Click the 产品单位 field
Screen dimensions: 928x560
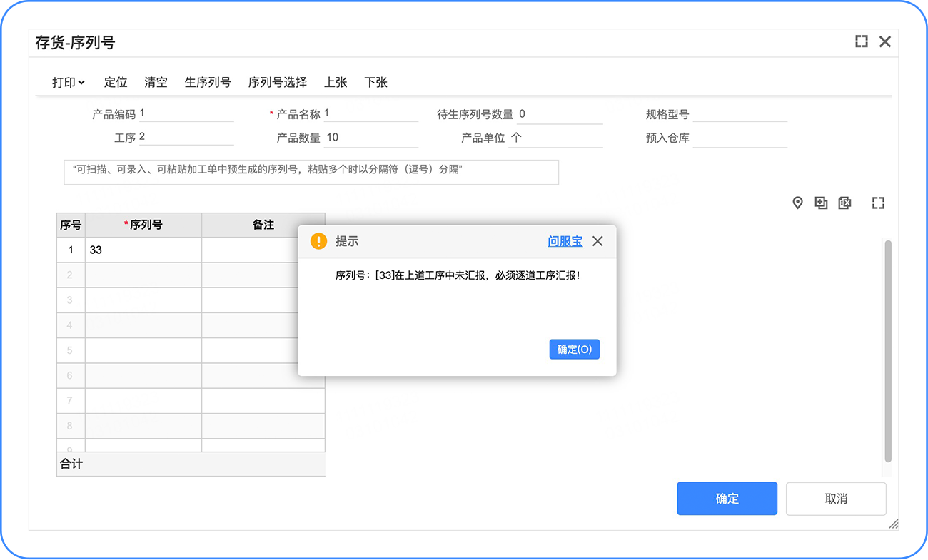(x=555, y=138)
